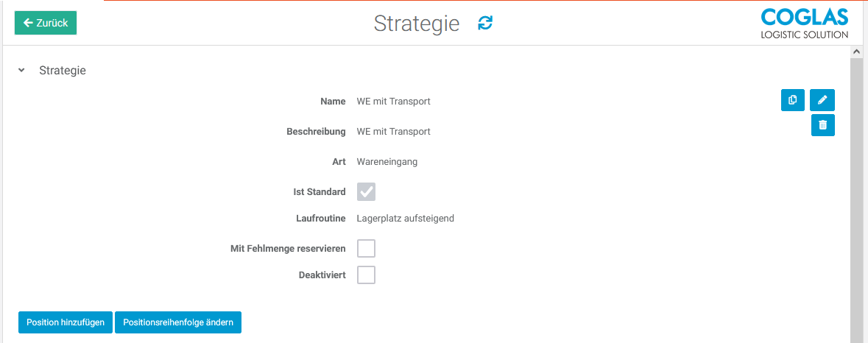Click the Strategie page title
Image resolution: width=868 pixels, height=343 pixels.
pos(417,24)
